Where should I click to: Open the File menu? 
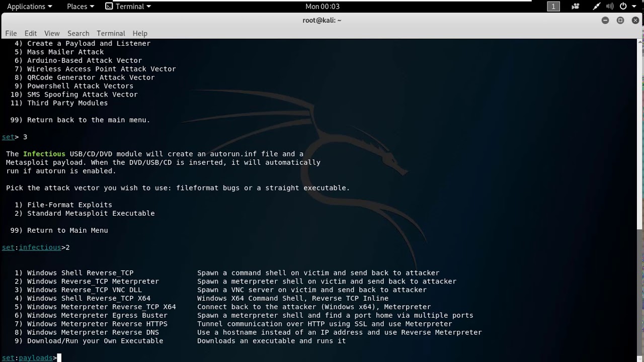(x=11, y=33)
